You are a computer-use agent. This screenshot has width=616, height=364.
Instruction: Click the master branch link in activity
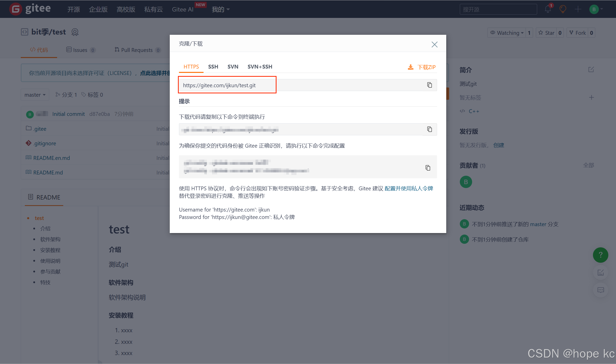[x=538, y=224]
